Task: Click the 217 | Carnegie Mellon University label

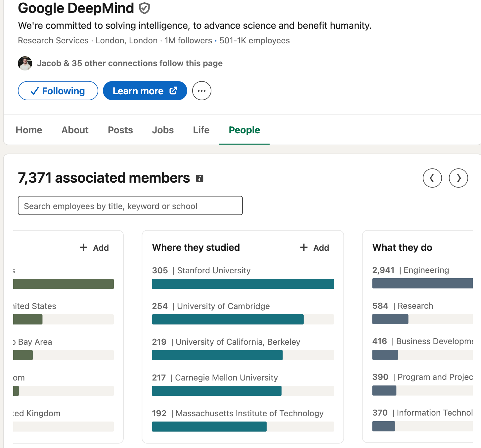Action: coord(215,378)
